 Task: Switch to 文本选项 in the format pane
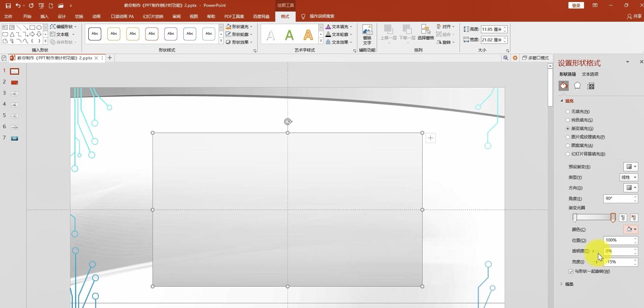(x=590, y=74)
